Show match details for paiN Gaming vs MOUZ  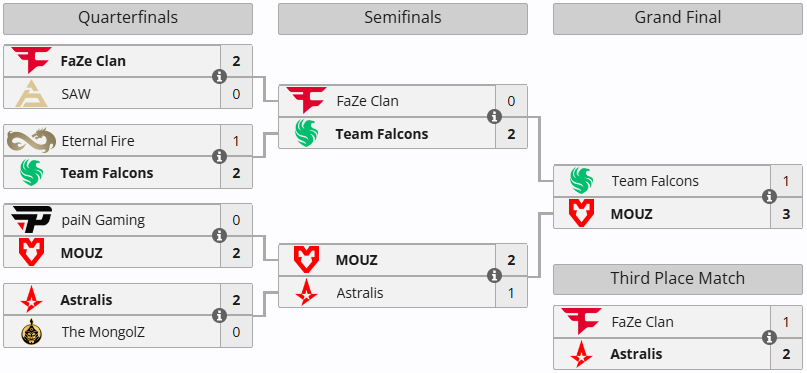coord(220,236)
